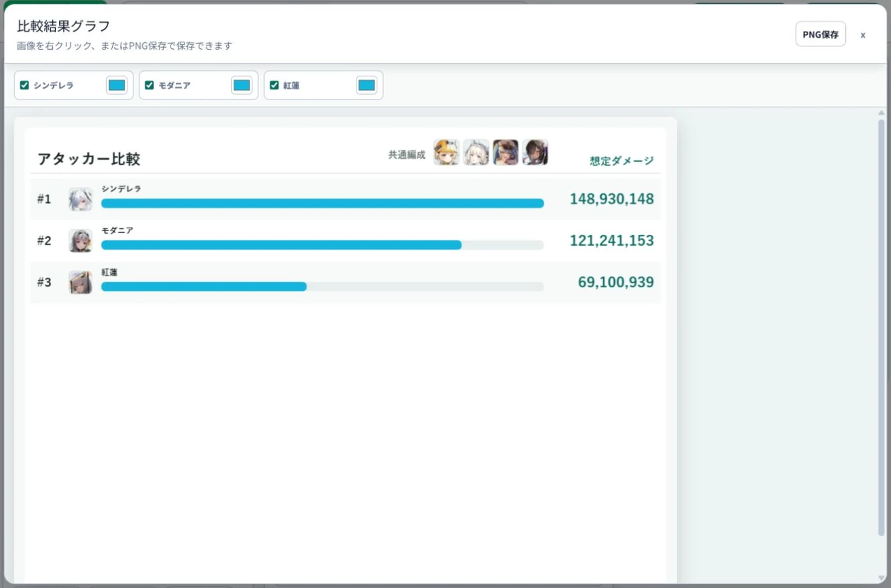Click the 比較結果グラフ dialog title
This screenshot has height=588, width=891.
pos(64,27)
